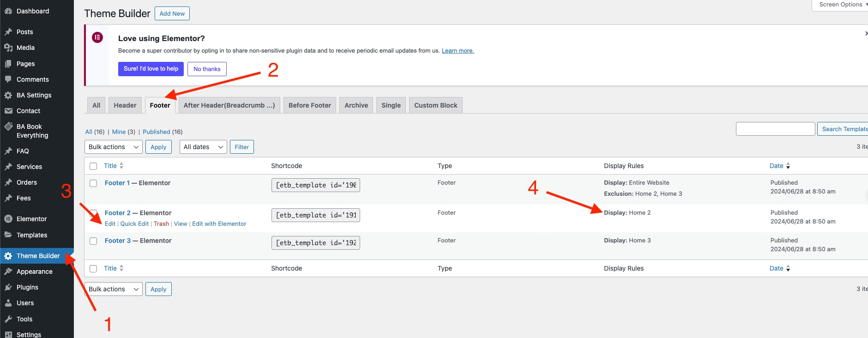Click the search templates input field
Viewport: 868px width, 338px height.
click(x=775, y=129)
